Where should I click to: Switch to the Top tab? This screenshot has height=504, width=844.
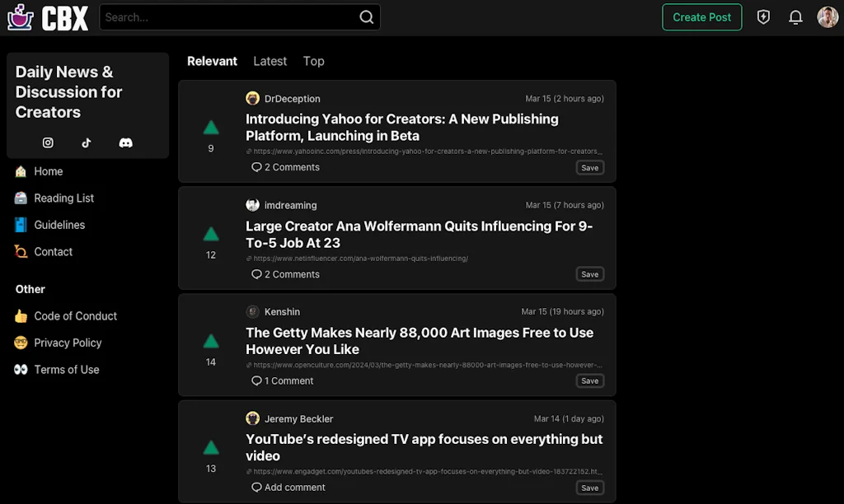point(313,61)
